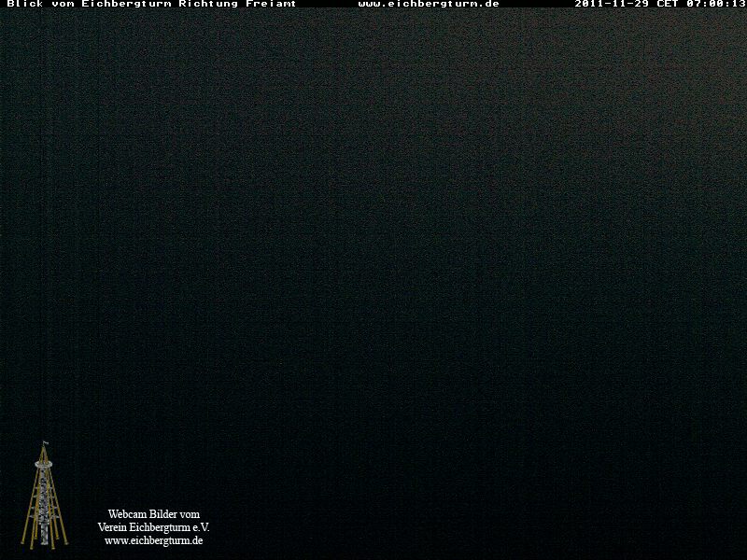Click www.eichbergturm.de below the Verein caption

(154, 541)
